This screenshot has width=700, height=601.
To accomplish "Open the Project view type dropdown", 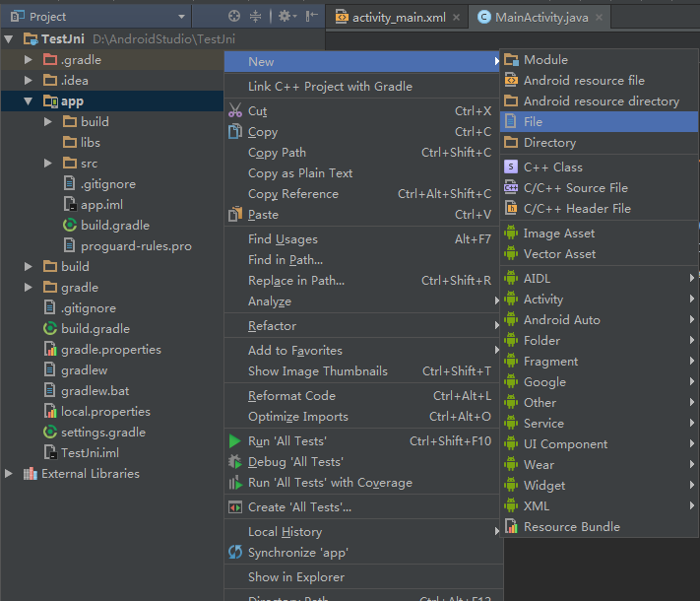I will point(180,17).
